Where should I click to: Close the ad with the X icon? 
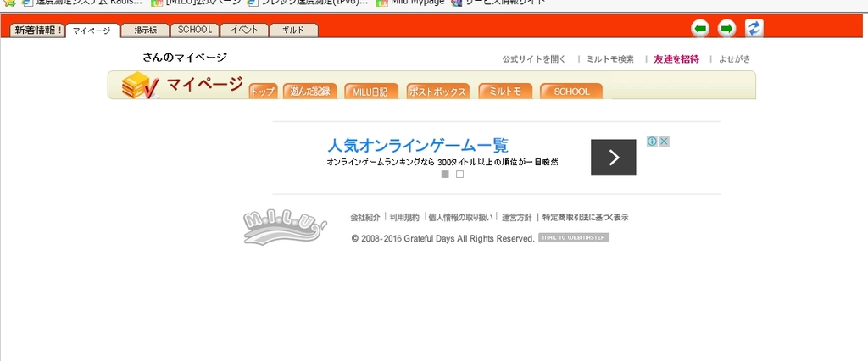tap(665, 142)
